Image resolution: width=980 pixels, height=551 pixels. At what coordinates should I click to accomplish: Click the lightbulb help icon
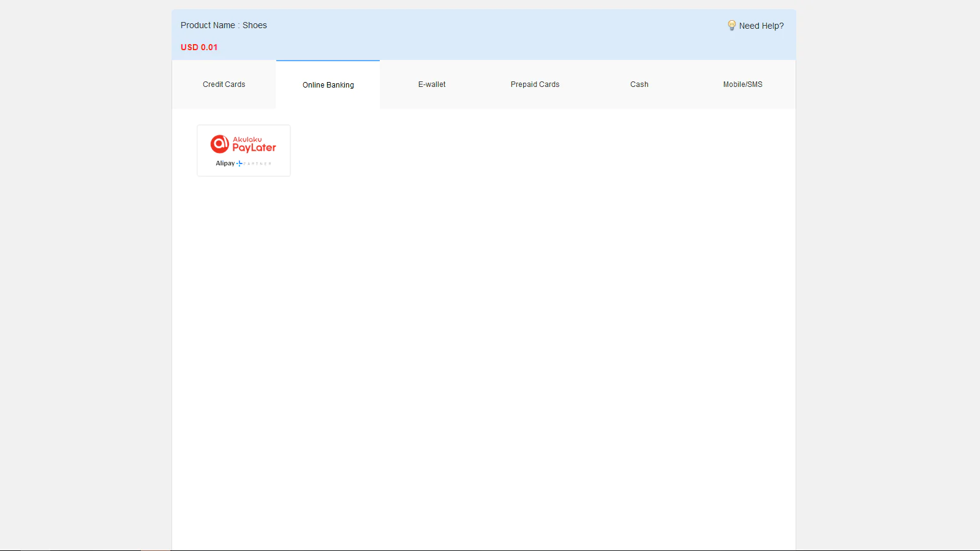[x=731, y=25]
